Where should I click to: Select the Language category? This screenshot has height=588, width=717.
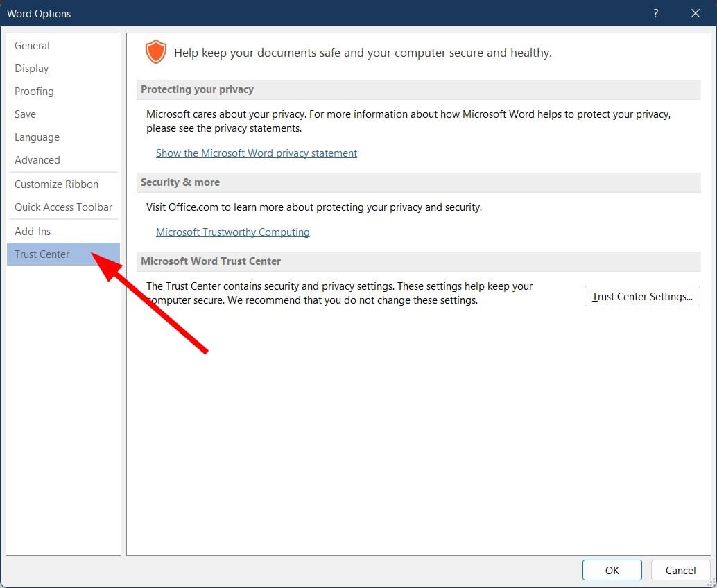pos(64,137)
